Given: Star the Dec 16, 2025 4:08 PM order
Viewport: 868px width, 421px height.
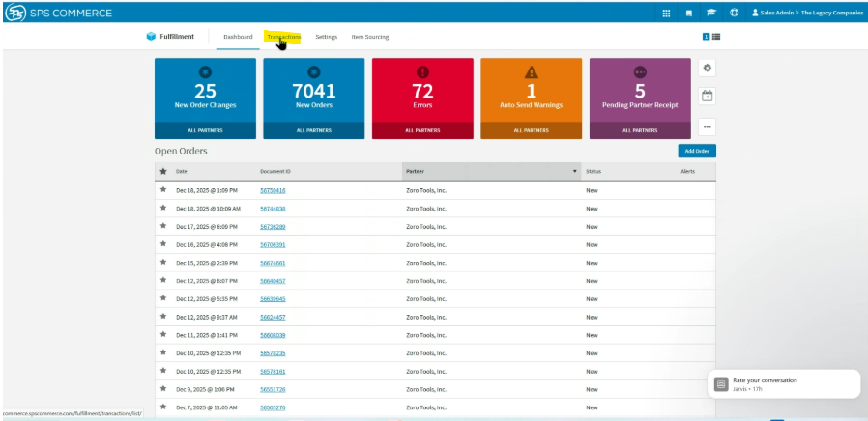Looking at the screenshot, I should pyautogui.click(x=162, y=244).
